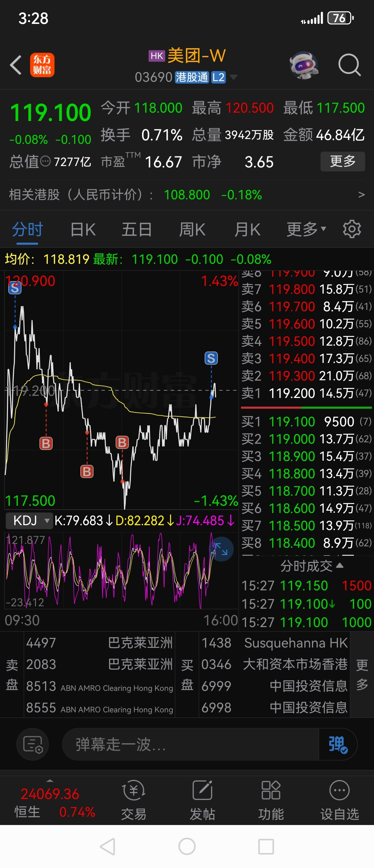Screen dimensions: 374x868
Task: Tap Android recent apps button
Action: [266, 847]
